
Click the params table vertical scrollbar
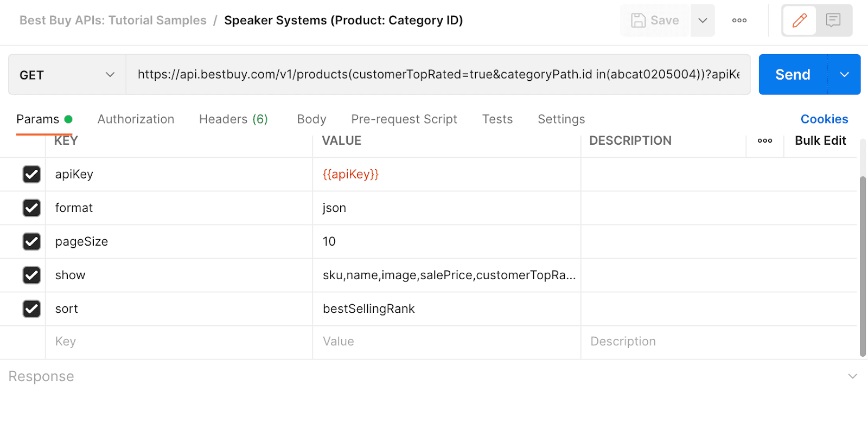[x=863, y=266]
